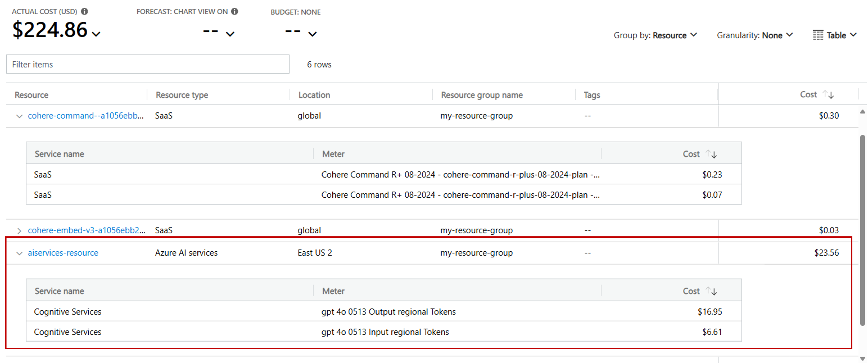Collapse the aiservices-resource row
Screen dimensions: 868x363
[x=19, y=253]
